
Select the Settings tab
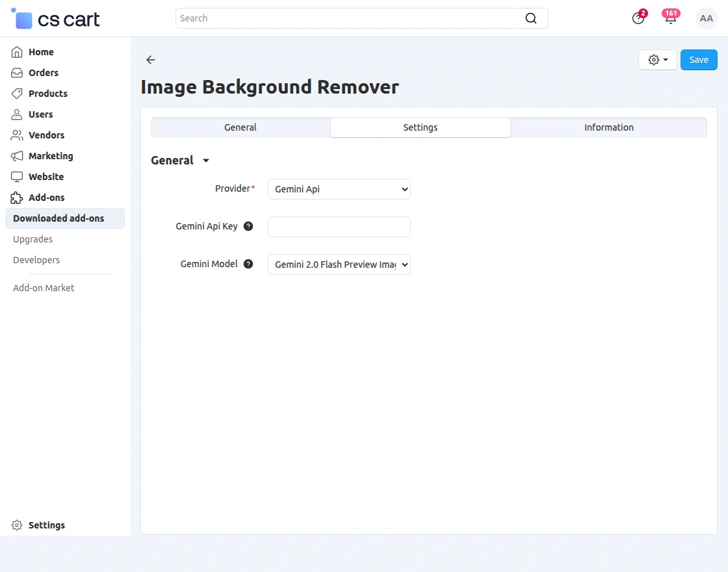(420, 127)
